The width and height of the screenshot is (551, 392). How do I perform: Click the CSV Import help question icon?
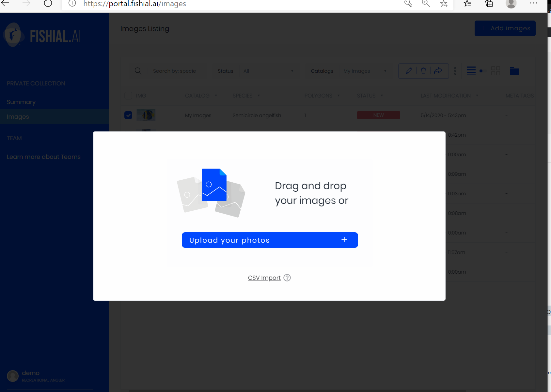(x=287, y=278)
